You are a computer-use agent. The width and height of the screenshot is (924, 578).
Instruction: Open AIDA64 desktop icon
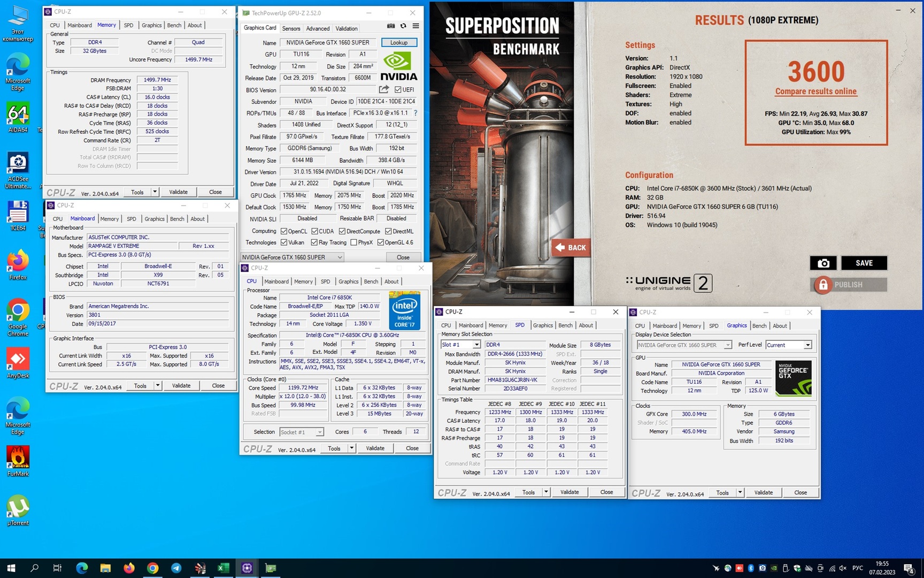pos(18,118)
